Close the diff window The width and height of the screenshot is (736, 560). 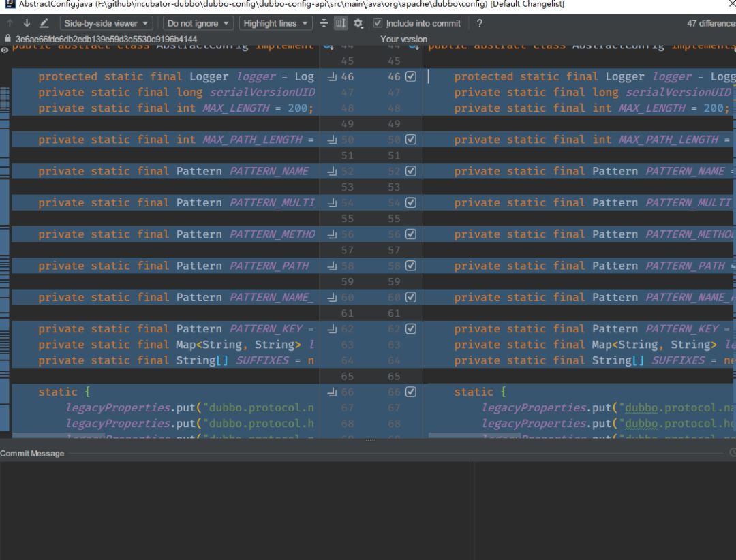(x=731, y=4)
